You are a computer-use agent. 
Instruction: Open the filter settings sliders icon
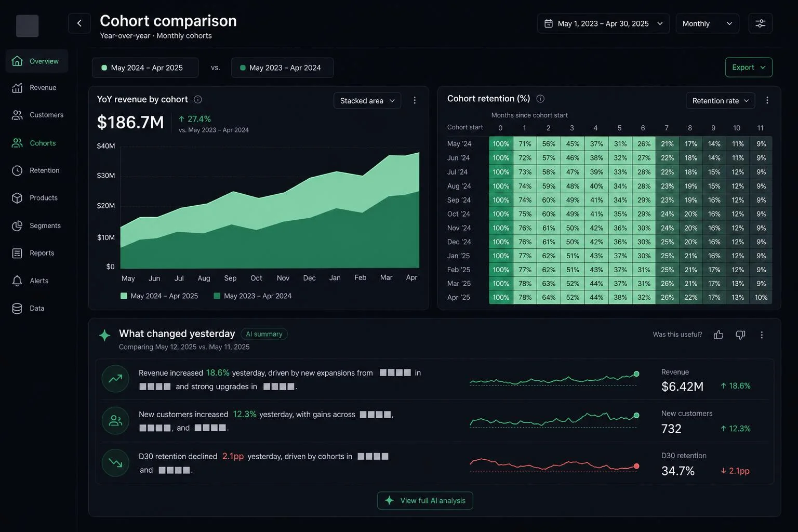click(760, 23)
